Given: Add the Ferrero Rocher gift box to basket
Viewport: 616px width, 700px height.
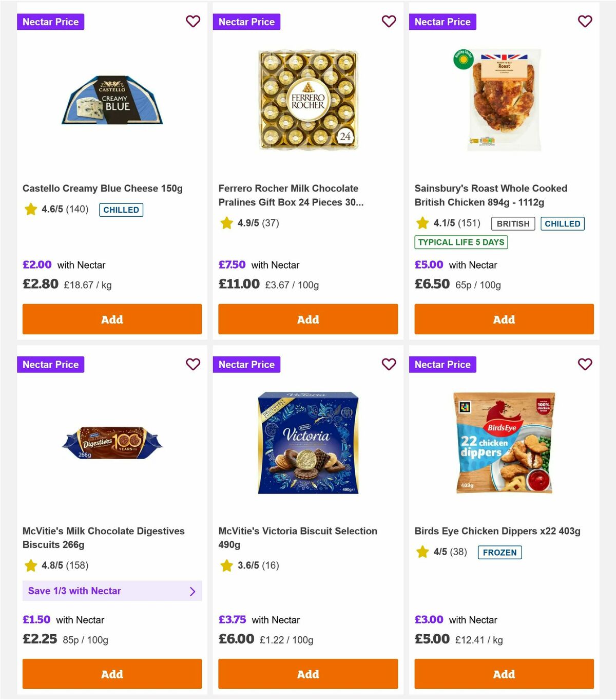Looking at the screenshot, I should pos(307,319).
